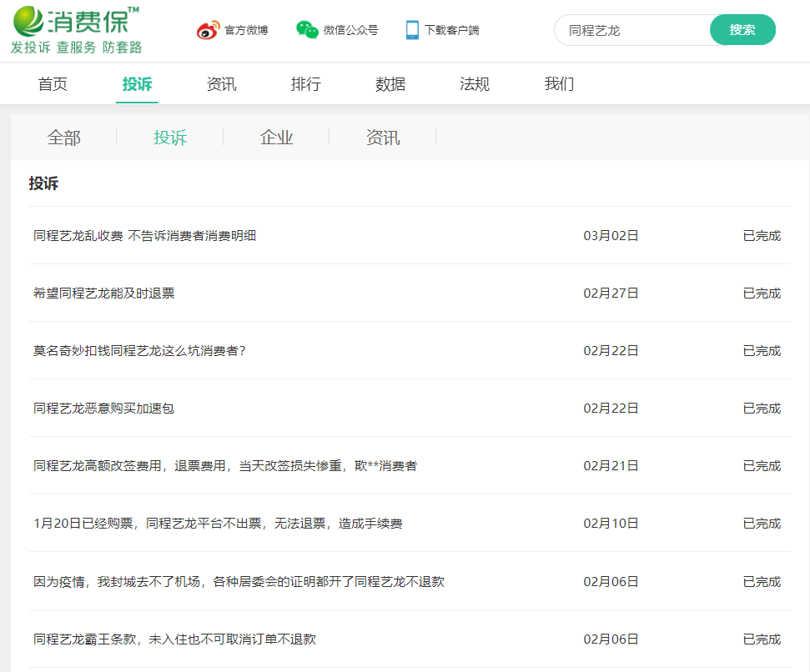The image size is (810, 672).
Task: Open the 数据 navigation item
Action: pos(390,83)
